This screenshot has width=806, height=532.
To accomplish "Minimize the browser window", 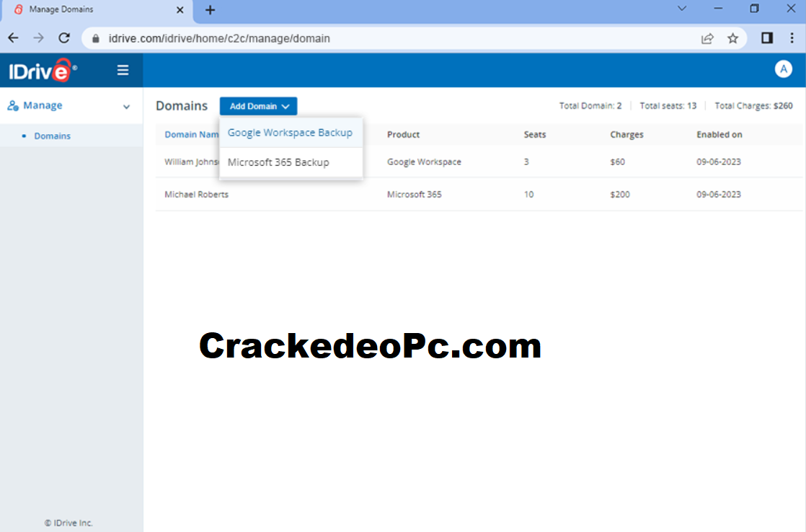I will [x=718, y=9].
